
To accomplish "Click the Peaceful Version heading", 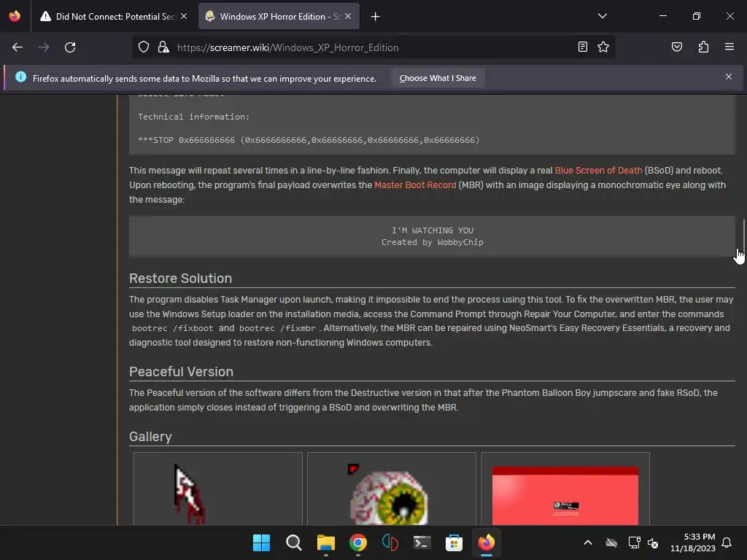I will (181, 371).
